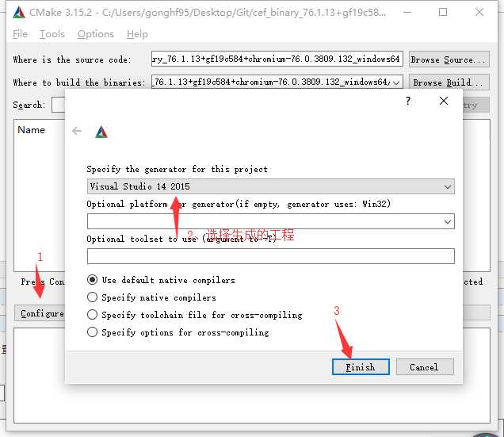Close the generator dialog with X
504x437 pixels.
(444, 101)
